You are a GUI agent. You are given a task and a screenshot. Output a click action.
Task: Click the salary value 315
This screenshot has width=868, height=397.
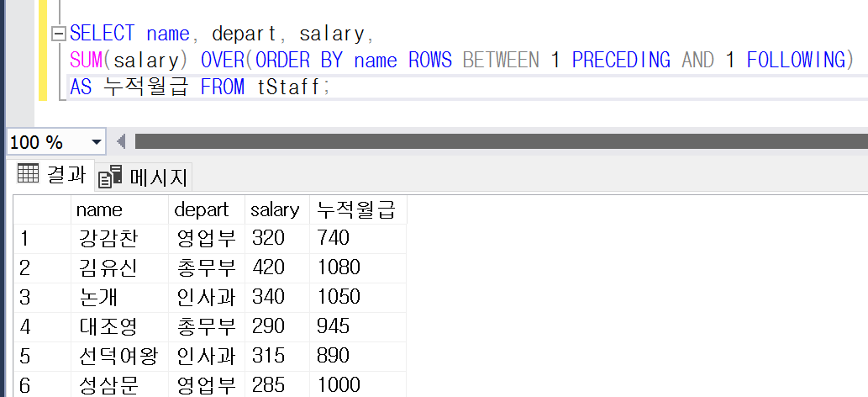[276, 356]
